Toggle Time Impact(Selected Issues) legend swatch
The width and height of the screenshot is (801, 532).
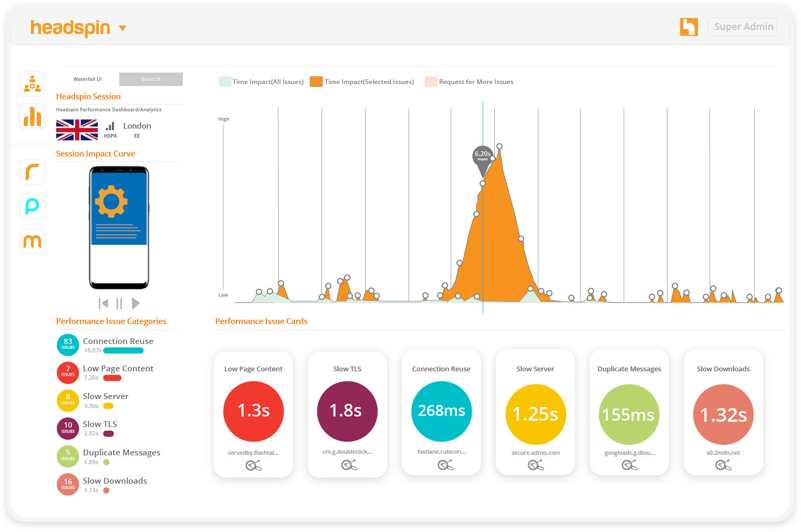click(316, 81)
